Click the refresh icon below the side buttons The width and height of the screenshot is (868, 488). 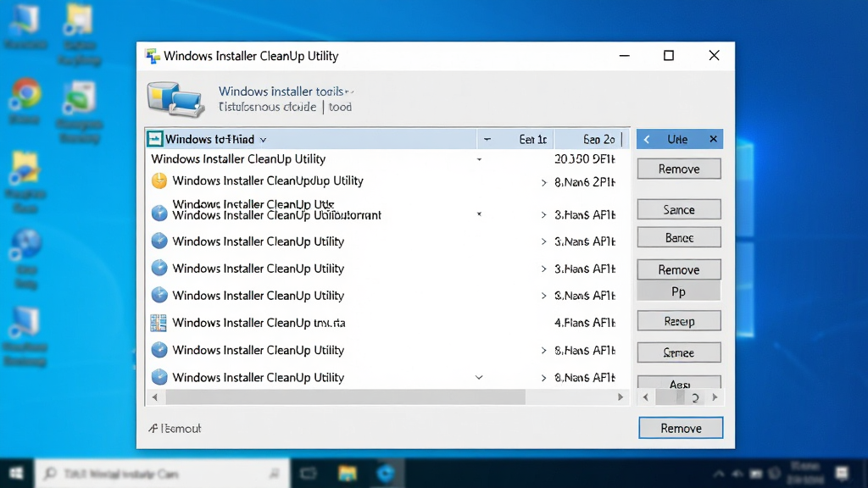click(x=695, y=397)
